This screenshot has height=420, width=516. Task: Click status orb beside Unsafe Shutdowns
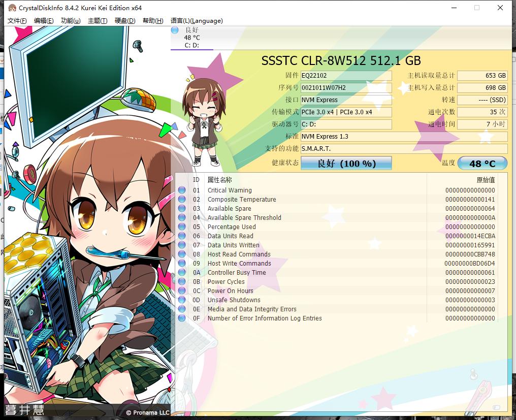coord(182,300)
